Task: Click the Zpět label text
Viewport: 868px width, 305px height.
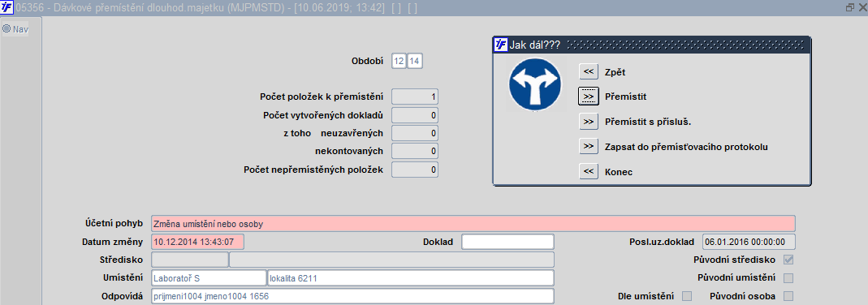Action: 615,72
